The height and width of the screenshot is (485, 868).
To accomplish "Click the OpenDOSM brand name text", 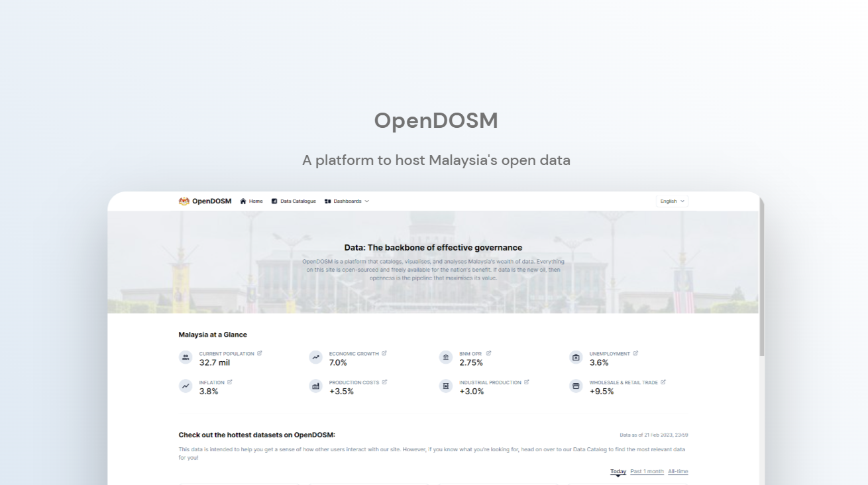I will coord(211,201).
